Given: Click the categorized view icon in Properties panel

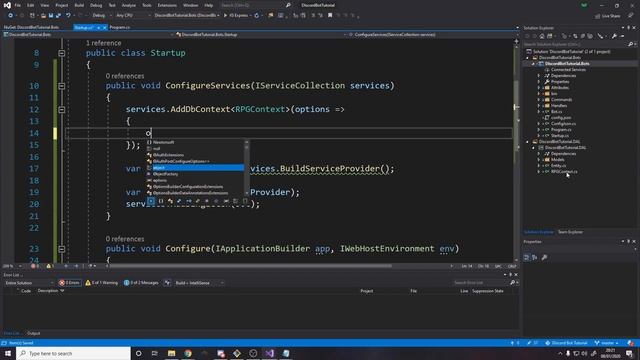Looking at the screenshot, I should click(527, 258).
